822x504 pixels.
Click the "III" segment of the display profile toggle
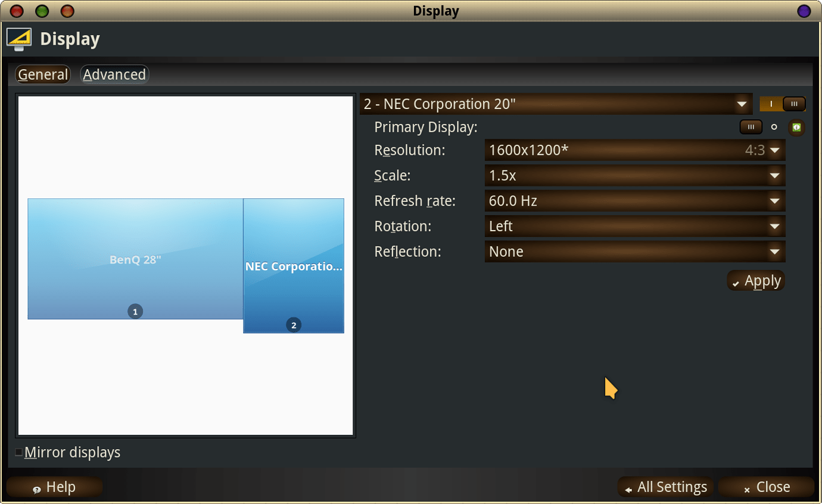point(795,104)
